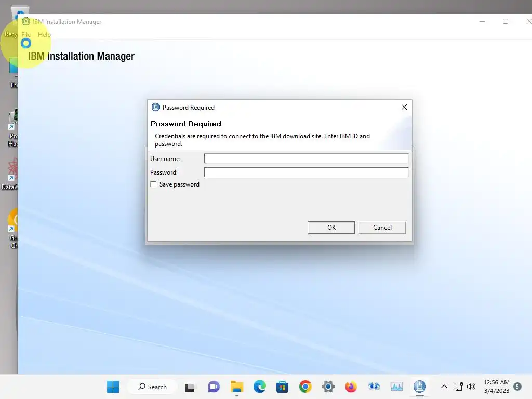The width and height of the screenshot is (532, 399).
Task: Click the Password Required dialog title icon
Action: click(x=156, y=107)
